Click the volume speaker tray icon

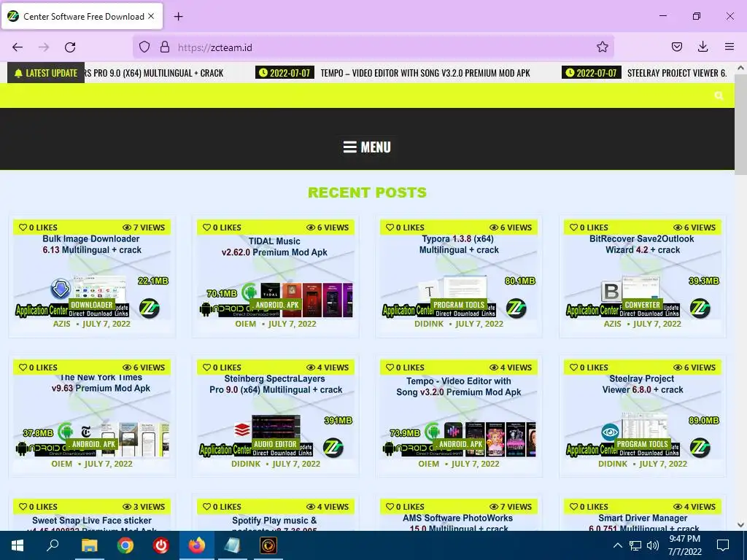(x=653, y=545)
